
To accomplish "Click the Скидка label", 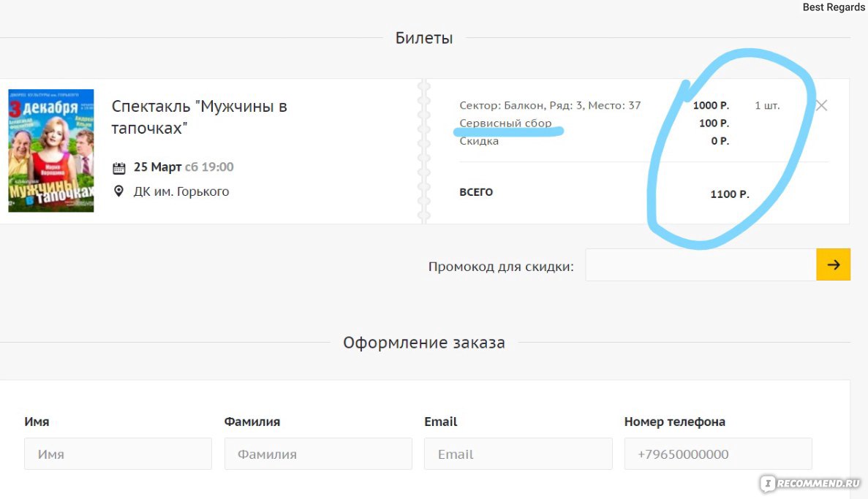I will pos(479,141).
